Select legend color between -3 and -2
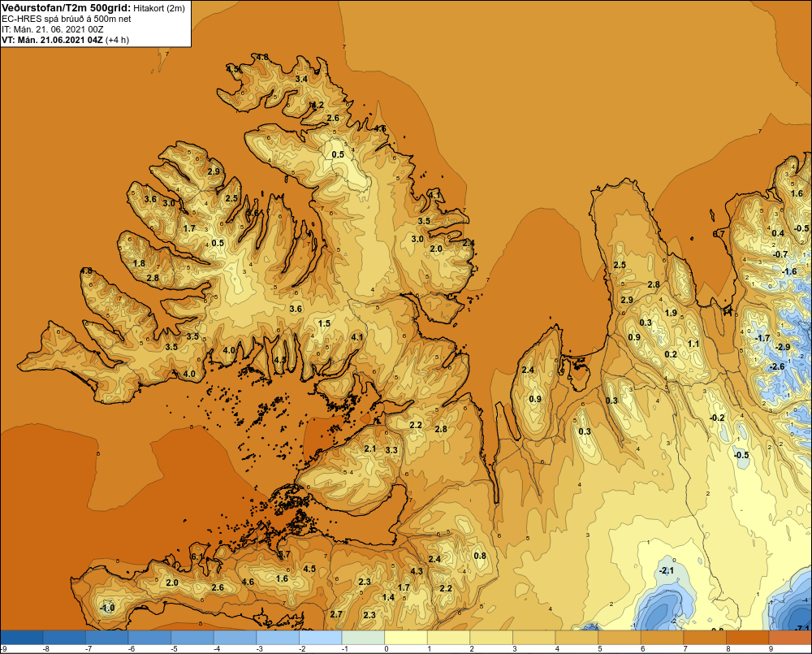This screenshot has width=812, height=654. click(278, 638)
